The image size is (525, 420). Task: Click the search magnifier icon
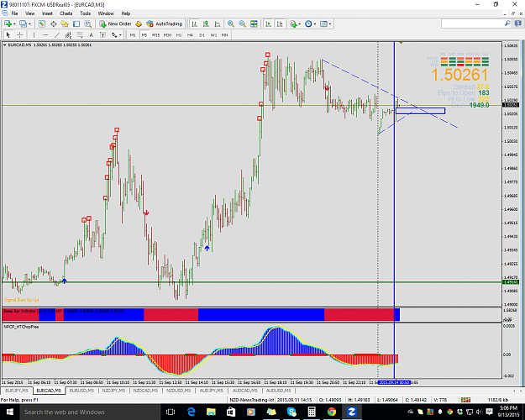click(507, 24)
